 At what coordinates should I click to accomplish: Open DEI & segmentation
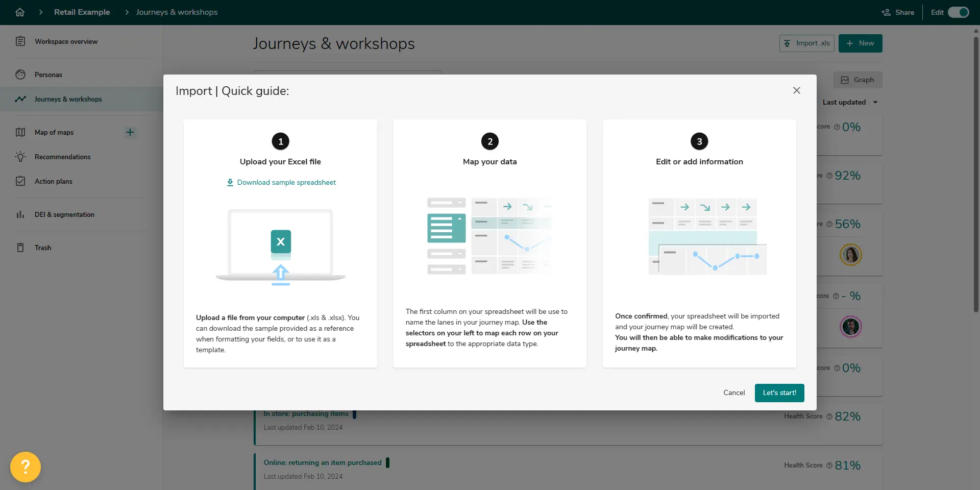64,214
